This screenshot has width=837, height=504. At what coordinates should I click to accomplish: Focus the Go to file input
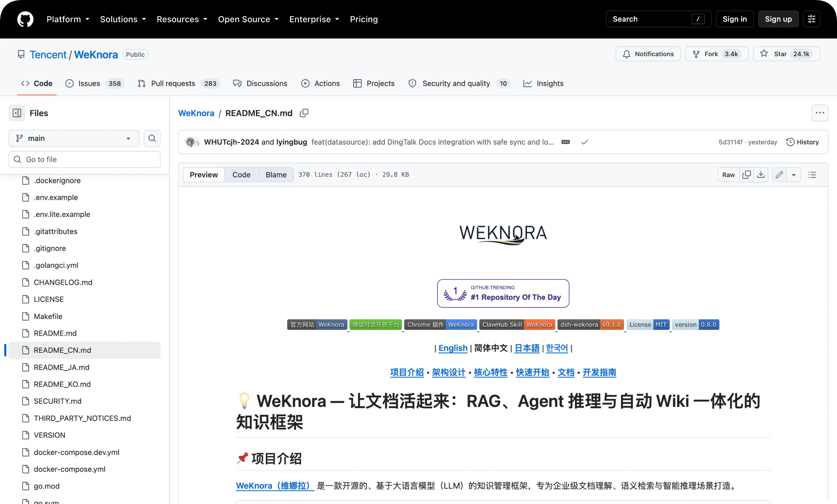click(x=85, y=159)
